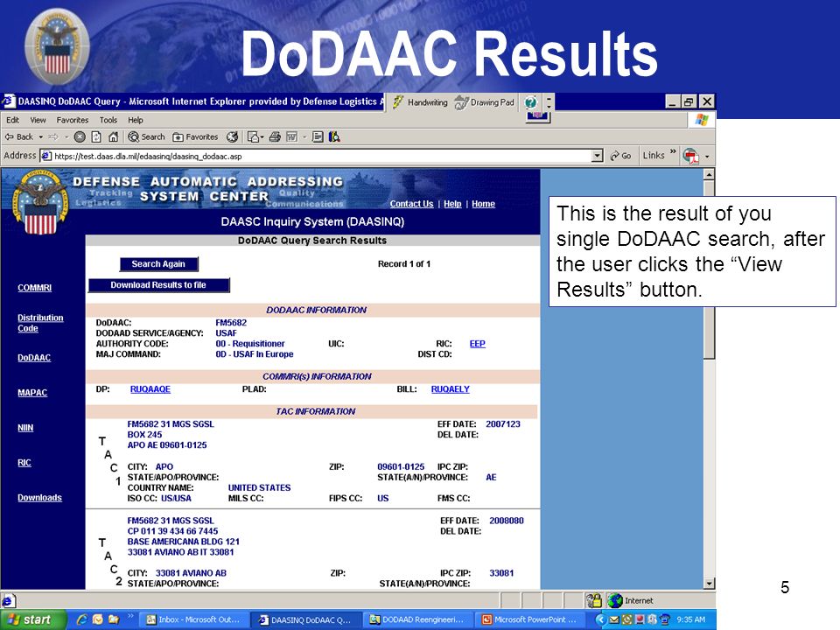This screenshot has width=840, height=630.
Task: Open the Tools menu
Action: pos(108,120)
